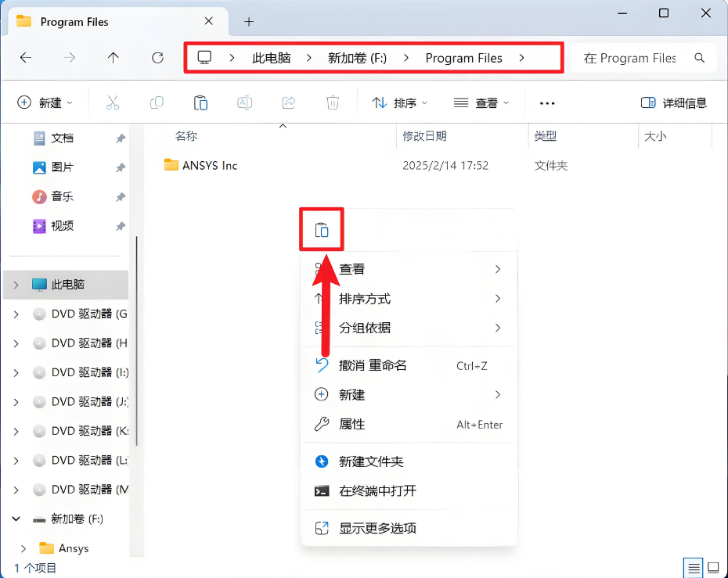Expand DVD 驱动器 (H drive node
Screen dimensions: 728x578
click(16, 343)
